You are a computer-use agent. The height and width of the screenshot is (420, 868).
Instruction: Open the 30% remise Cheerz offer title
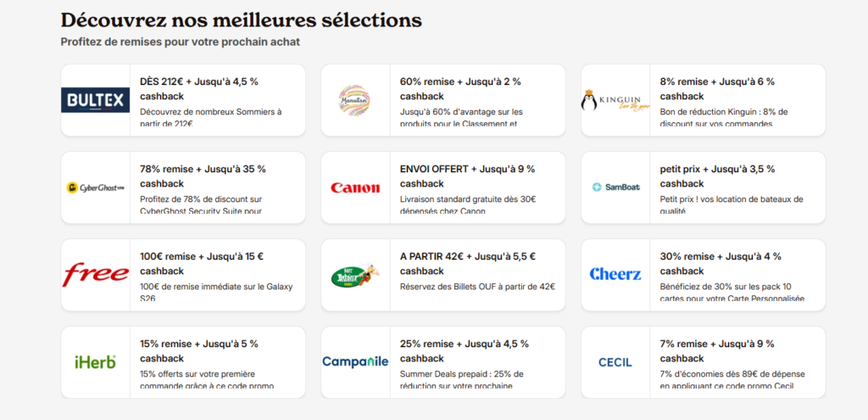point(721,264)
